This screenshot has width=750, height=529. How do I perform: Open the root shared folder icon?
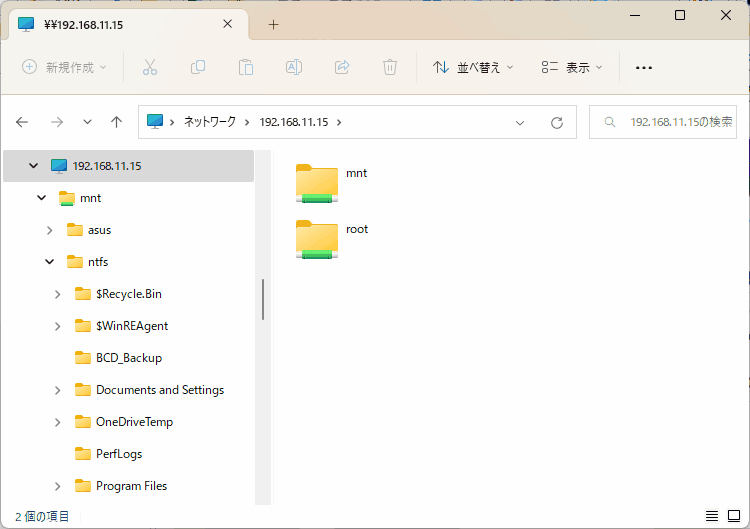coord(317,239)
